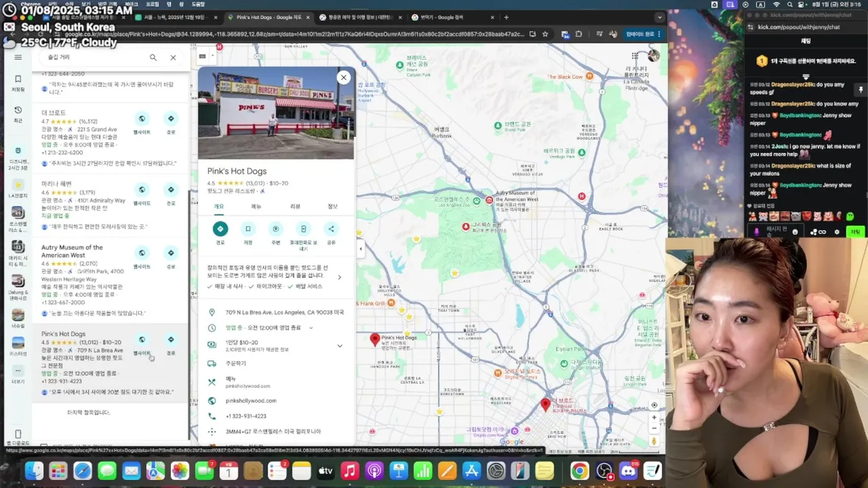Open the Google apps grid icon
This screenshot has height=488, width=868.
point(635,56)
